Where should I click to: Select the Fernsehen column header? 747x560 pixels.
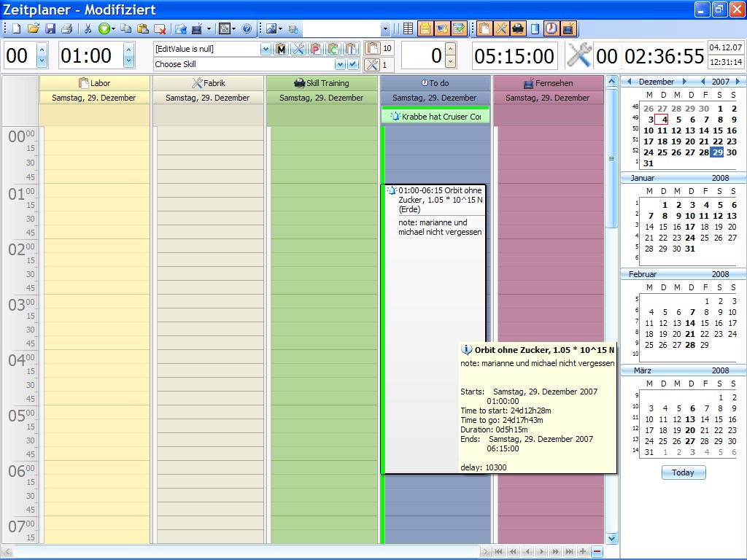tap(549, 83)
